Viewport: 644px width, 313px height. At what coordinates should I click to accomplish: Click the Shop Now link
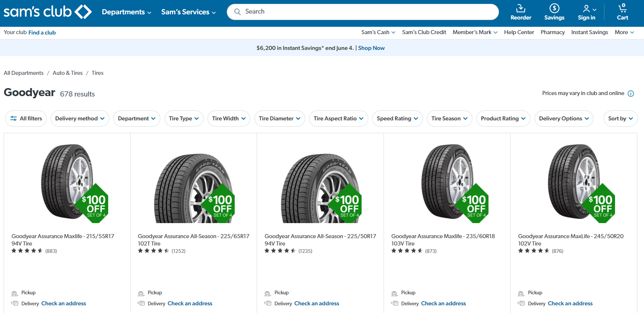point(371,48)
